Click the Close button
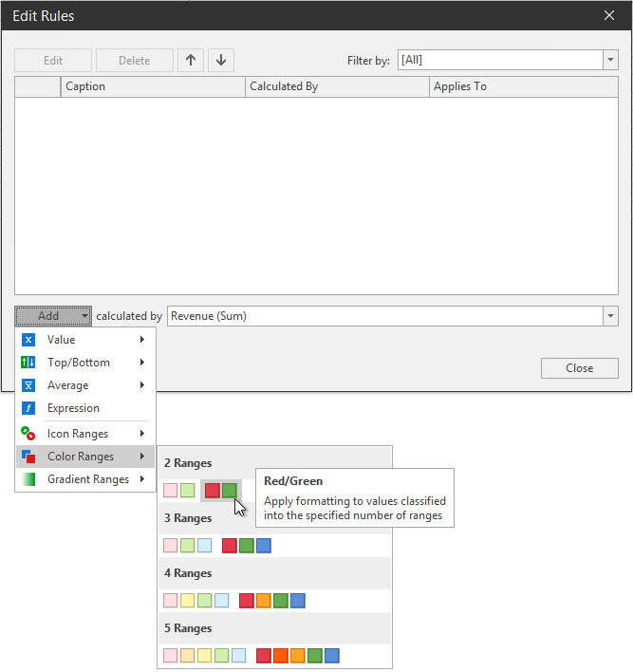The height and width of the screenshot is (672, 633). click(580, 368)
